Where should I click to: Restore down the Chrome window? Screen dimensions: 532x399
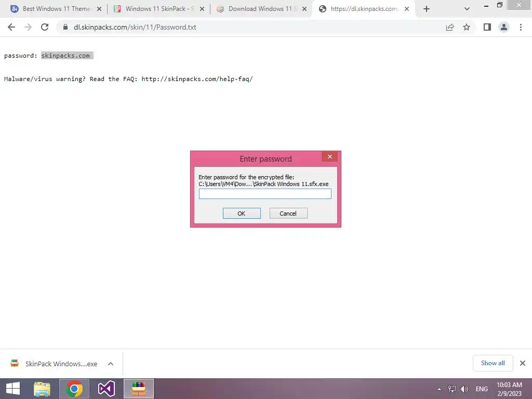[x=500, y=5]
